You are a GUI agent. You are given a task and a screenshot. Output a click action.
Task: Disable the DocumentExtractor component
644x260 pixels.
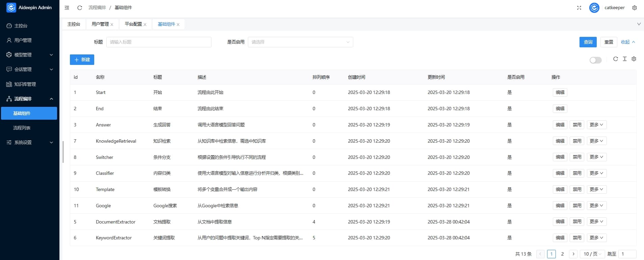pyautogui.click(x=577, y=221)
